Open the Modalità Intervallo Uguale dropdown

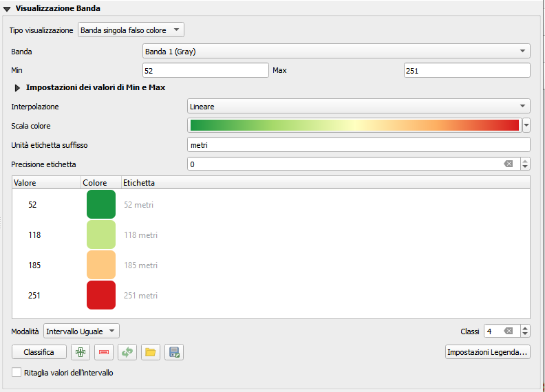[81, 331]
